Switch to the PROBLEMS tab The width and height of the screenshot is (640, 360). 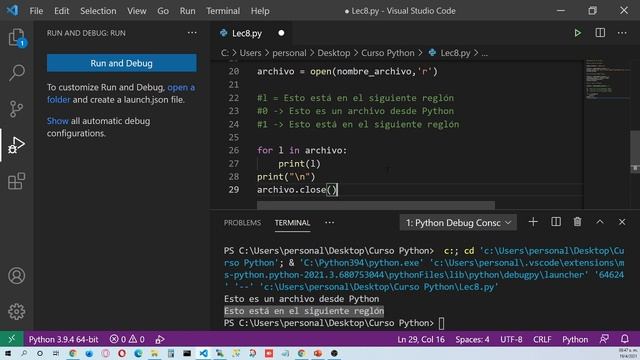click(242, 222)
